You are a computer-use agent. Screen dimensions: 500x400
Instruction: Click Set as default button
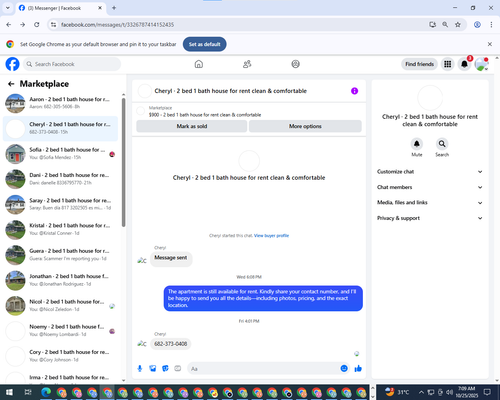coord(205,44)
